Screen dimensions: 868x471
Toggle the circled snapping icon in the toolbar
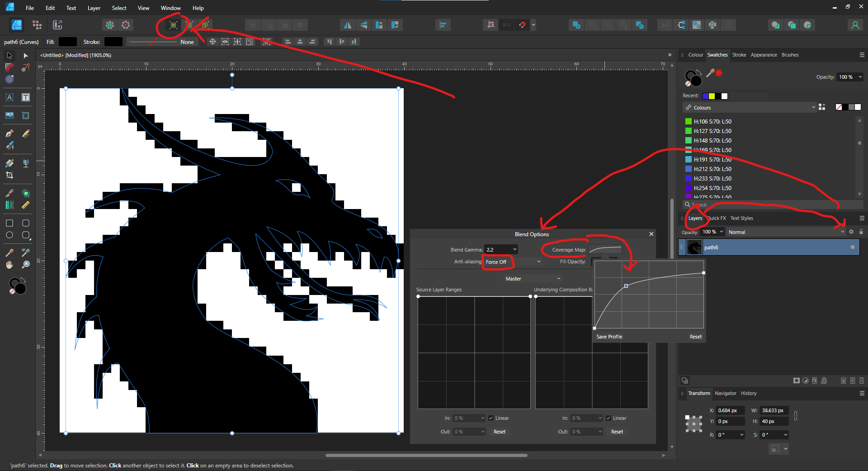172,25
